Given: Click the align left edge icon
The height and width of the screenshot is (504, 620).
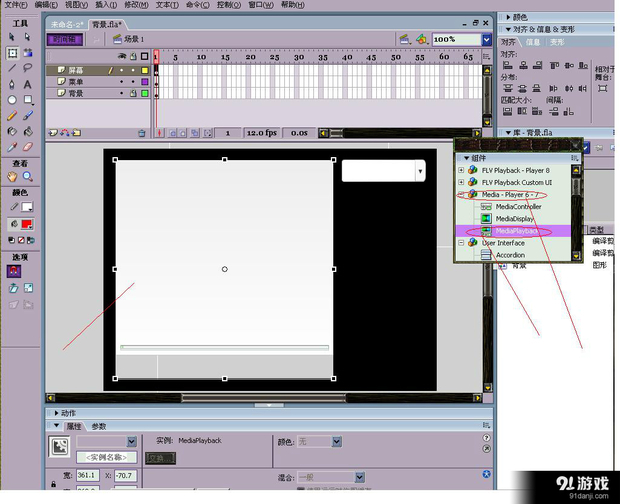Looking at the screenshot, I should (507, 66).
